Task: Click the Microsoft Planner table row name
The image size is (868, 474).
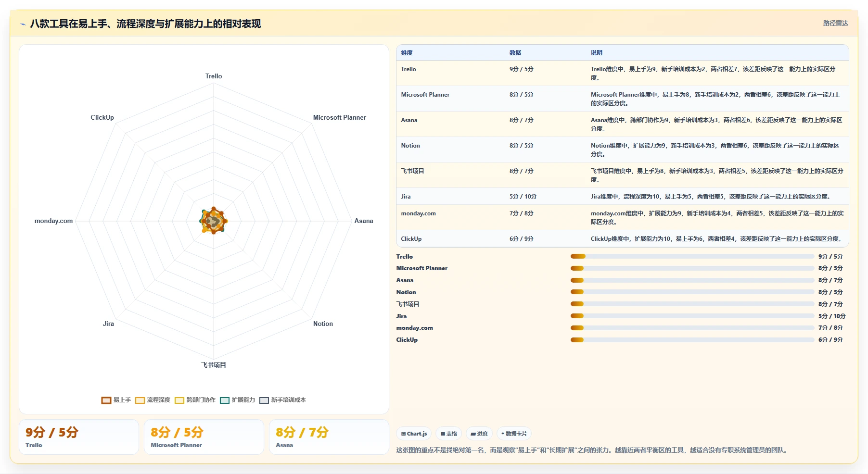Action: [425, 95]
